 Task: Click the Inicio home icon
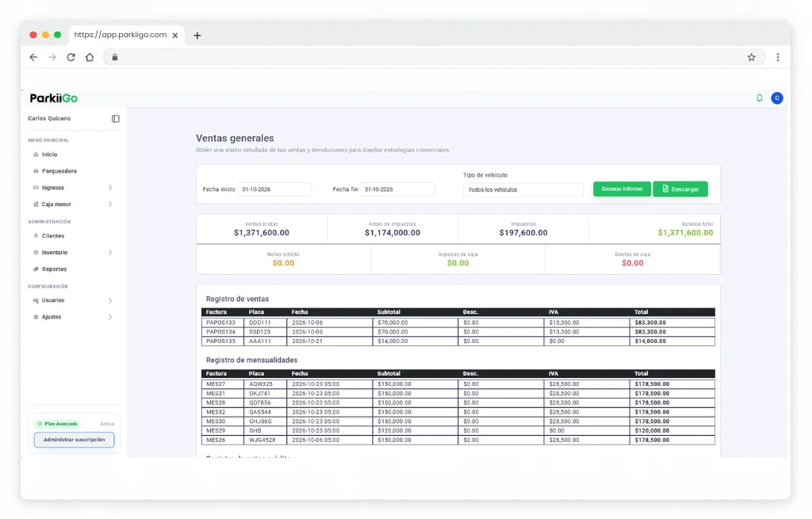tap(36, 155)
